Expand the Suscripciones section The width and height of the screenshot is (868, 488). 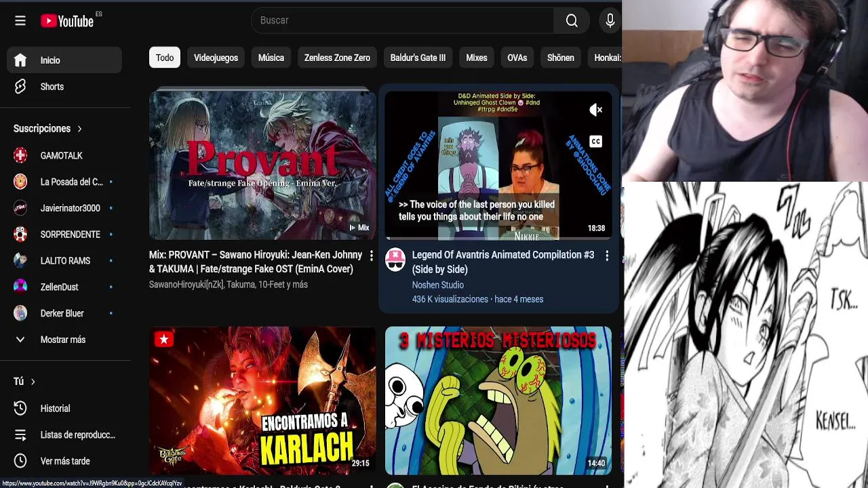47,128
